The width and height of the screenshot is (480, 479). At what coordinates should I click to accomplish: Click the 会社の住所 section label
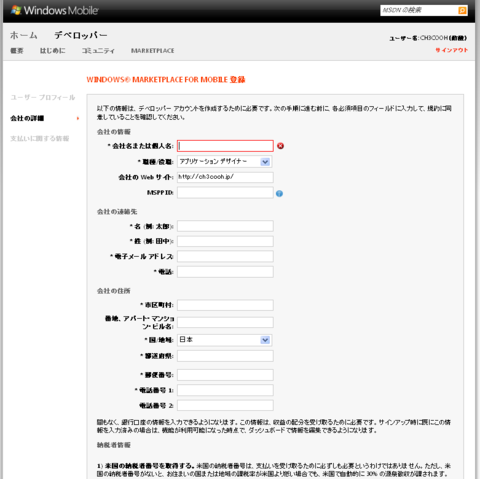114,291
